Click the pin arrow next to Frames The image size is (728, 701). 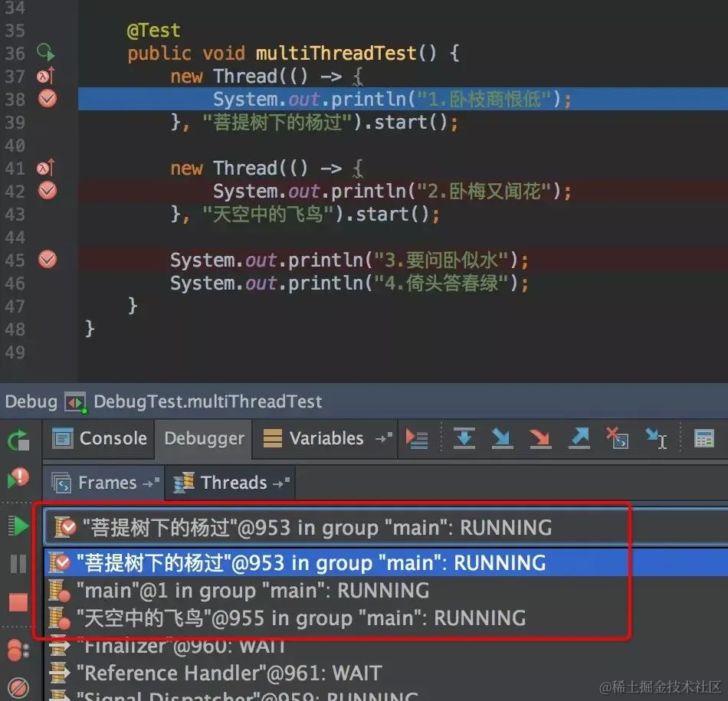point(151,483)
